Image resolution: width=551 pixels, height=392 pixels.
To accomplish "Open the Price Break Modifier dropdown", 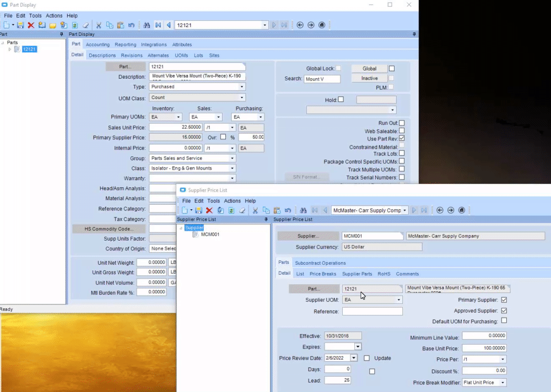I will coord(503,383).
